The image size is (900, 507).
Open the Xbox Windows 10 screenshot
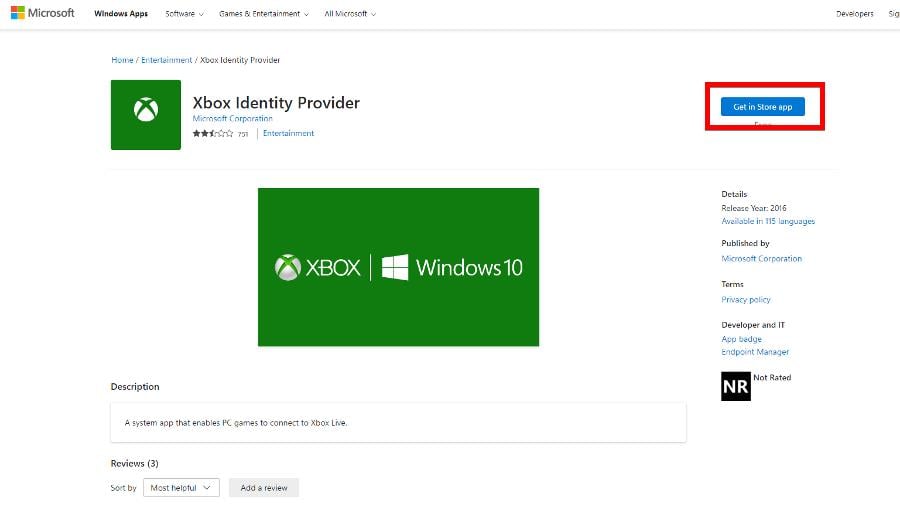tap(398, 267)
